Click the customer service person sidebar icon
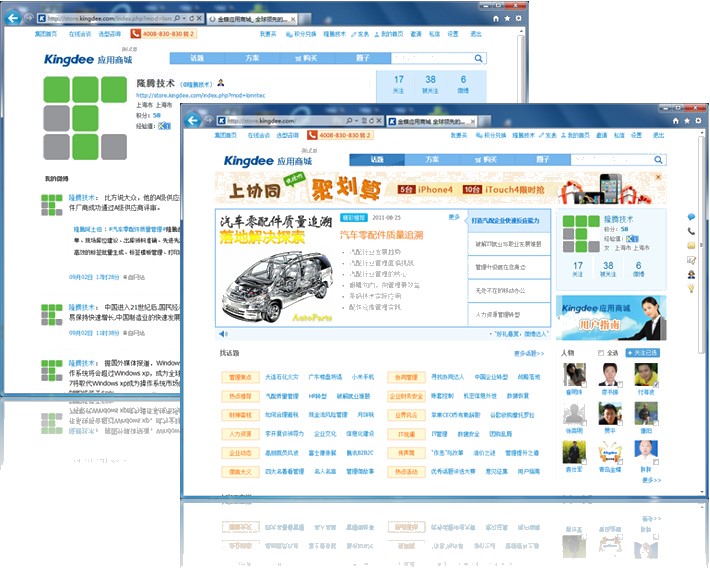This screenshot has height=584, width=710. coord(691,274)
